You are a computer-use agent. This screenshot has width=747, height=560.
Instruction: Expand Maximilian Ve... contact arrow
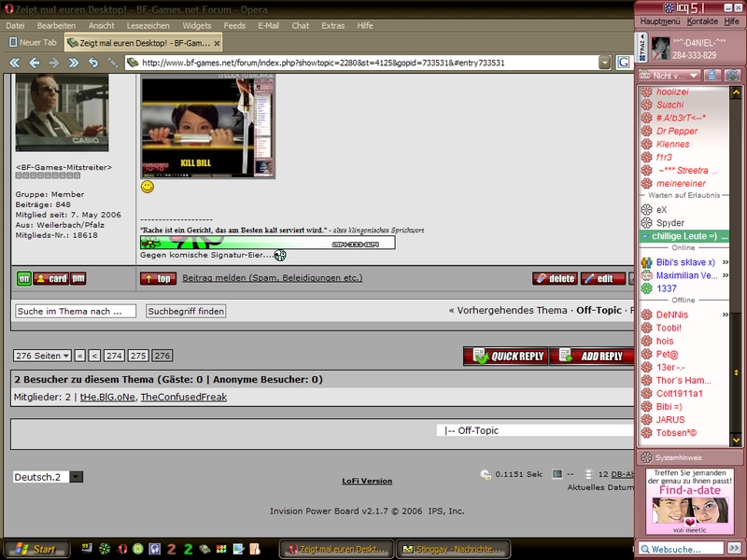726,275
